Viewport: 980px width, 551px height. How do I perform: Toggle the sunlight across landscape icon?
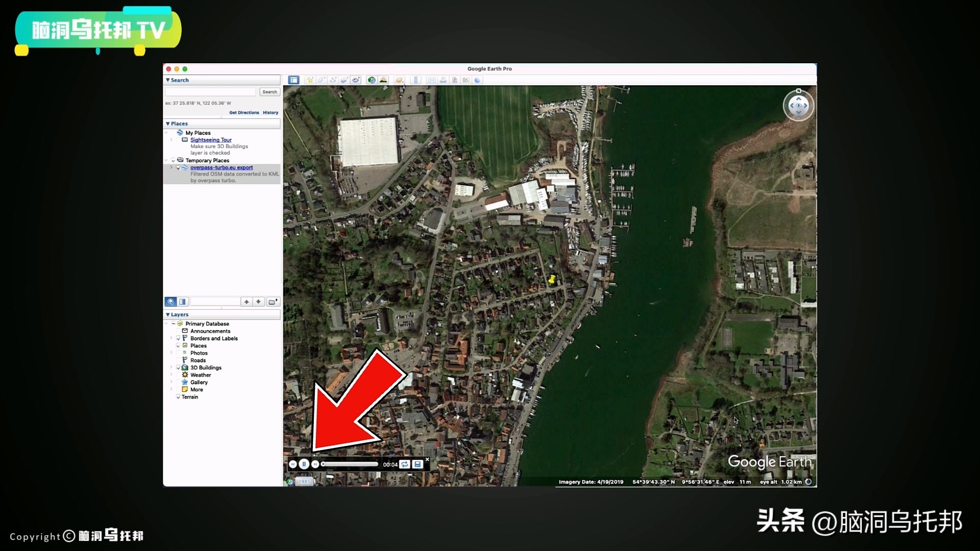(383, 80)
